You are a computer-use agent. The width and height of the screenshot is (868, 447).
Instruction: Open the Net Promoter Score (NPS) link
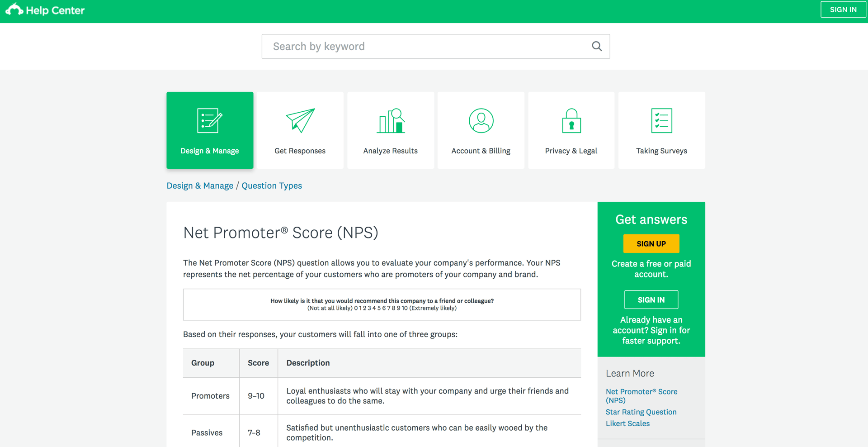pos(641,395)
